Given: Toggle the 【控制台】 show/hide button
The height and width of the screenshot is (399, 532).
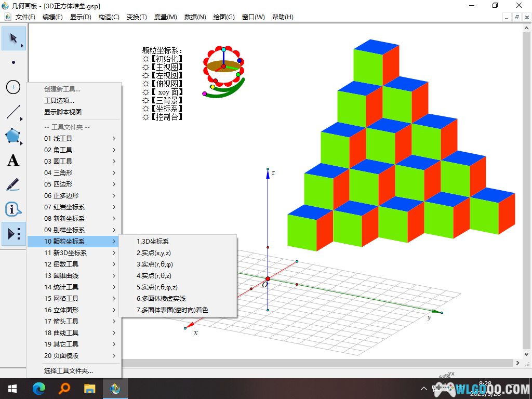Looking at the screenshot, I should pos(166,117).
